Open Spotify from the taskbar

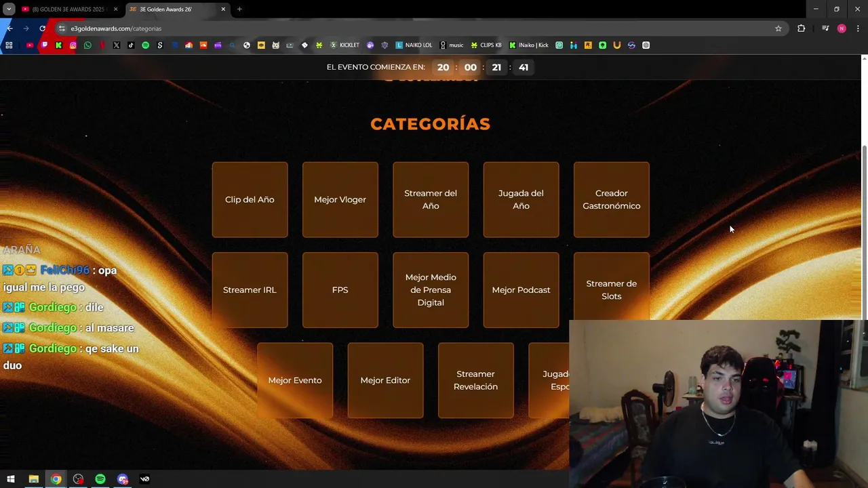[100, 479]
